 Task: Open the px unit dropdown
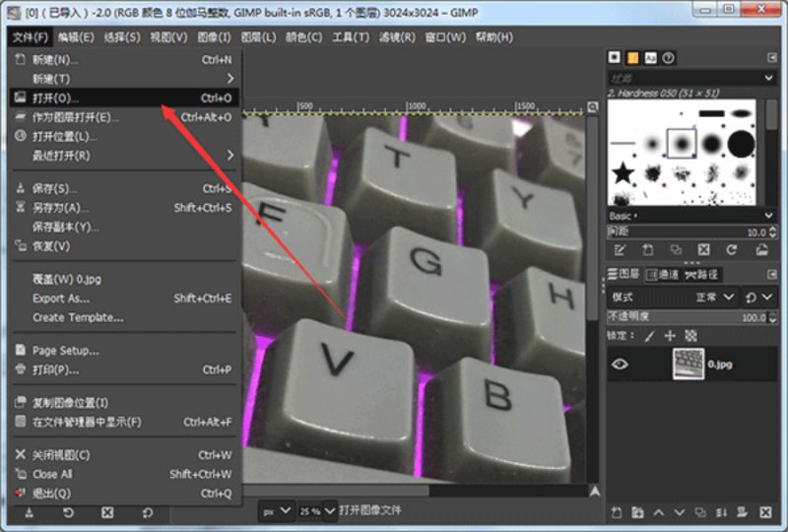[277, 511]
